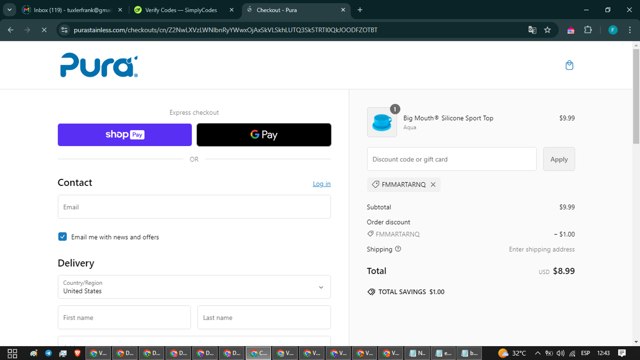Open the shopping bag cart icon
640x360 pixels.
569,65
